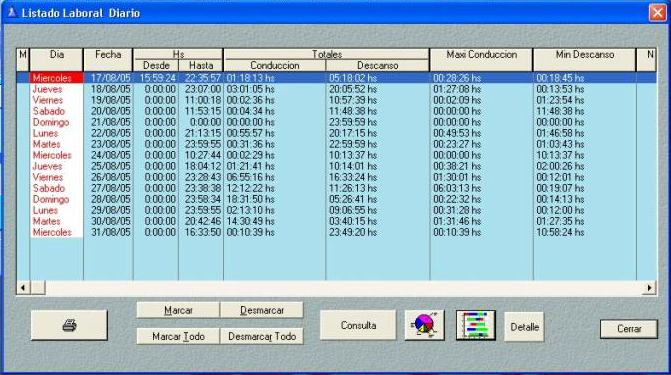Screen dimensions: 671x375
Task: Select the date 23/08/05
Action: click(x=110, y=144)
